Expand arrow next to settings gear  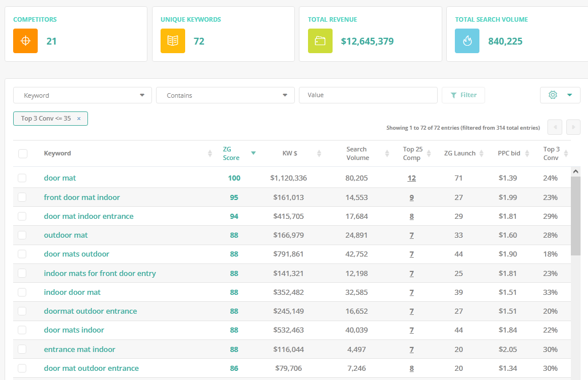[570, 95]
